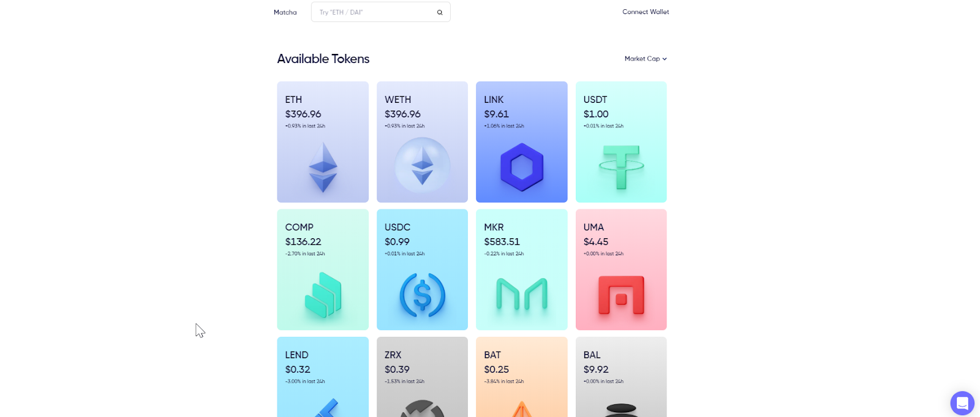
Task: Click the Connect Wallet link
Action: click(x=646, y=12)
